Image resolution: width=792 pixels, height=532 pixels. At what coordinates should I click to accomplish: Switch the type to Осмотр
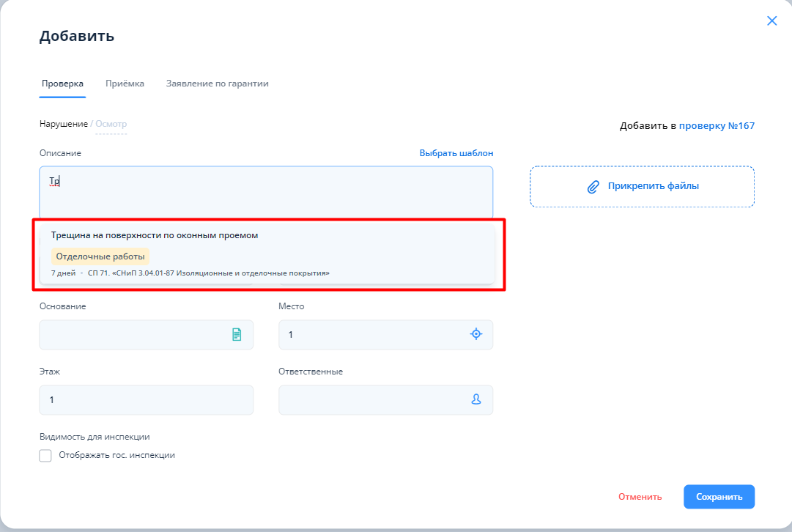click(111, 124)
